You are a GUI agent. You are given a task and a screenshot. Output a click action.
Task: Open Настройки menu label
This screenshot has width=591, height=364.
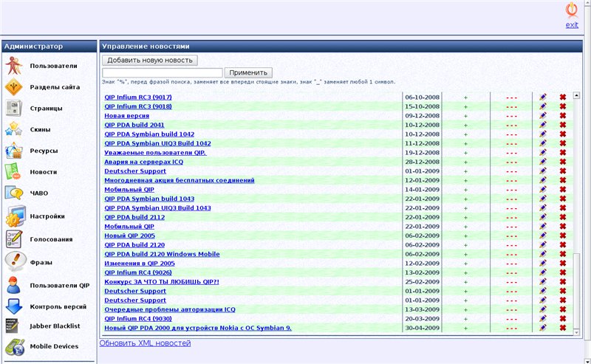click(47, 216)
